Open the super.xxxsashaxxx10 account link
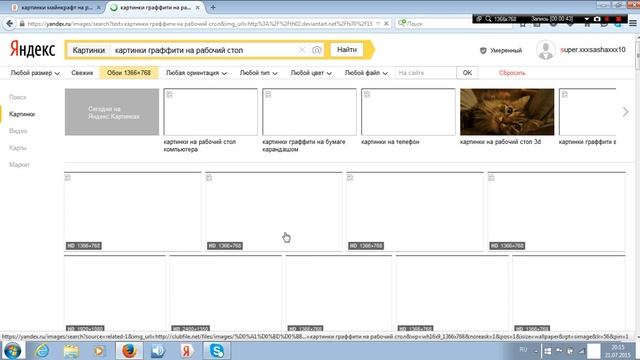This screenshot has width=640, height=360. click(x=593, y=50)
